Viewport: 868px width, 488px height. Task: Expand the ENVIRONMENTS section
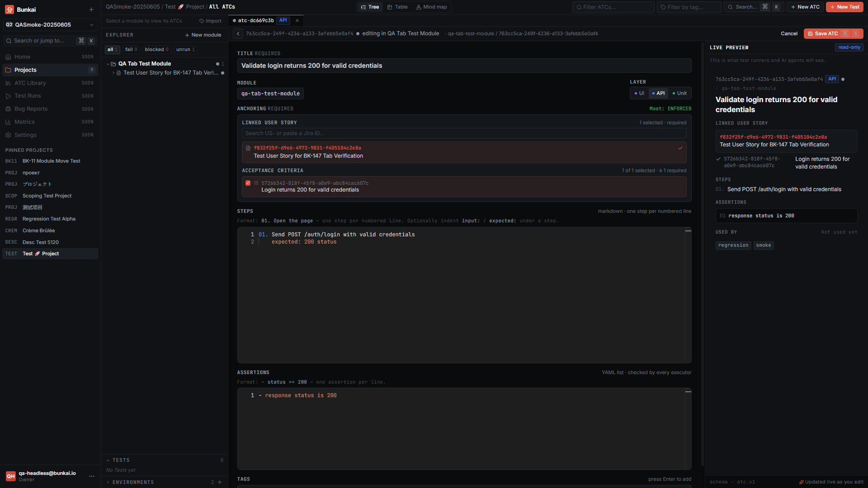tap(108, 483)
